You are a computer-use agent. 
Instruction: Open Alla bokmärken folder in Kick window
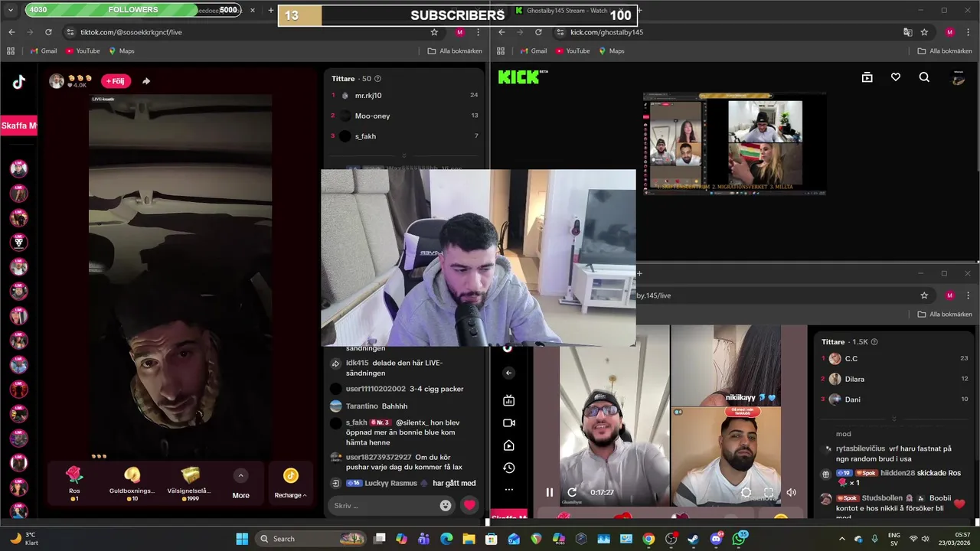coord(944,51)
